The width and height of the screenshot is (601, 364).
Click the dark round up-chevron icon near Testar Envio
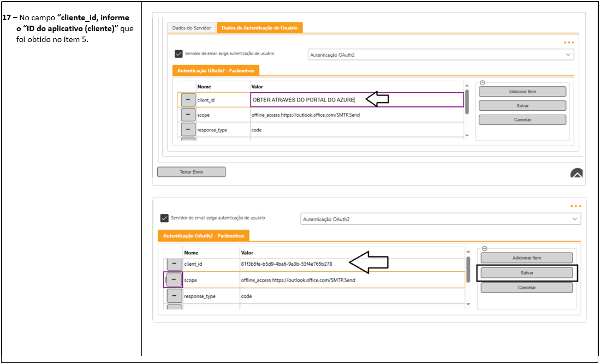coord(576,174)
